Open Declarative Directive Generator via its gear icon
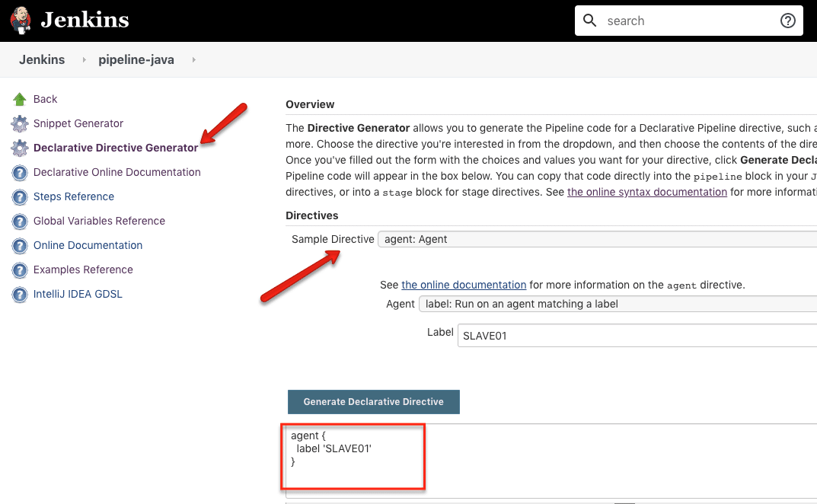The height and width of the screenshot is (504, 817). [x=18, y=148]
